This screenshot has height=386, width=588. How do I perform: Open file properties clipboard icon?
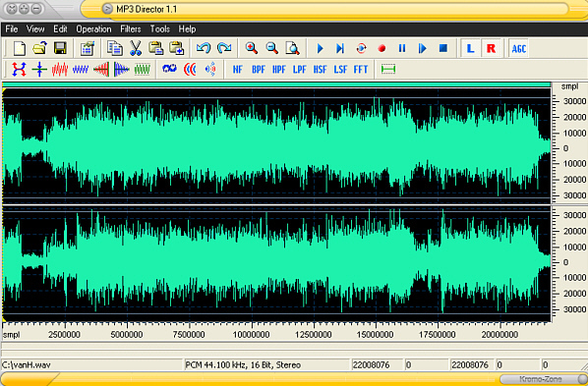point(88,48)
